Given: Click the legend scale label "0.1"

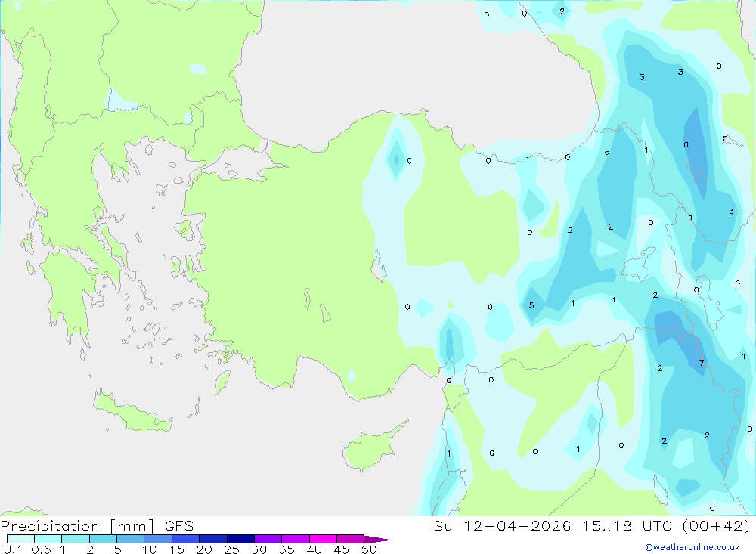Looking at the screenshot, I should pos(13,549).
